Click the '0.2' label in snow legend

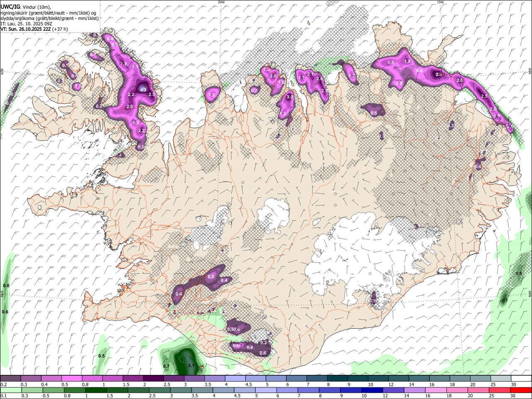pos(3,384)
